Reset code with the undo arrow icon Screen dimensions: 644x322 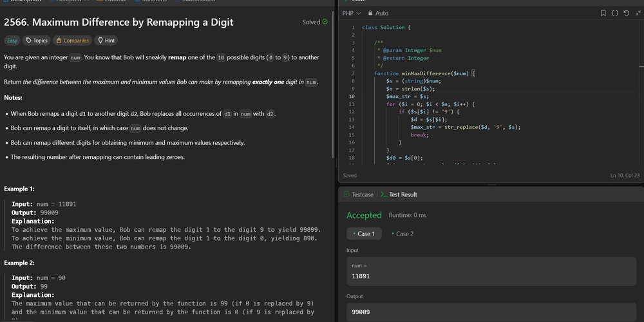pyautogui.click(x=626, y=13)
